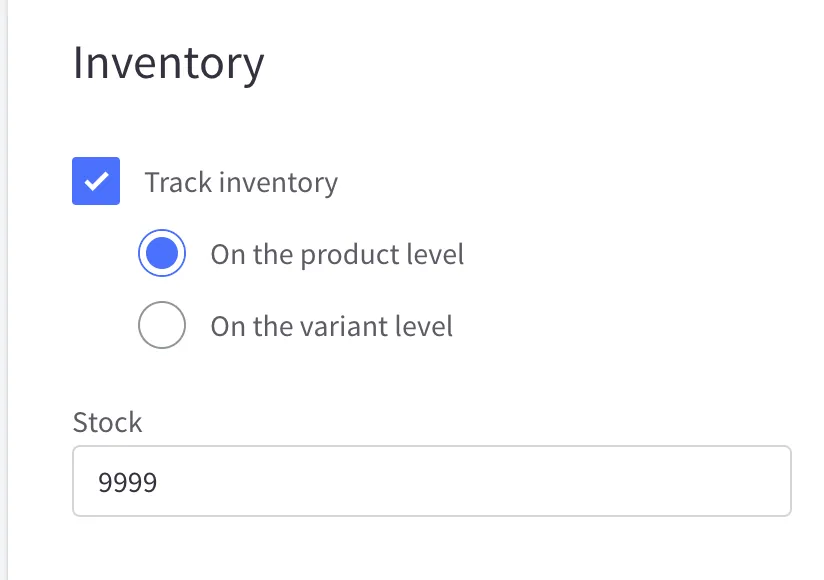Toggle inventory tracking off via blue checkbox

96,182
